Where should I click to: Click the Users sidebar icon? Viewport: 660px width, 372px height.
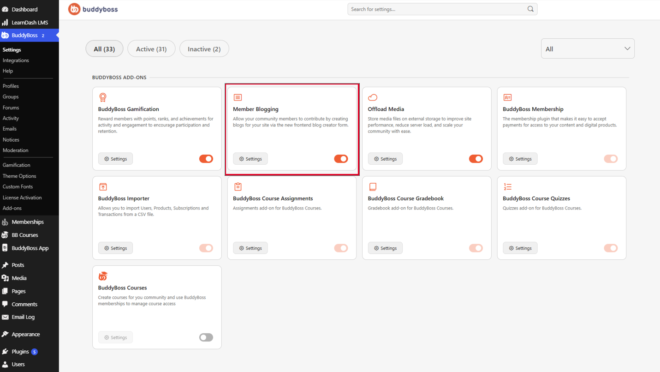tap(5, 364)
